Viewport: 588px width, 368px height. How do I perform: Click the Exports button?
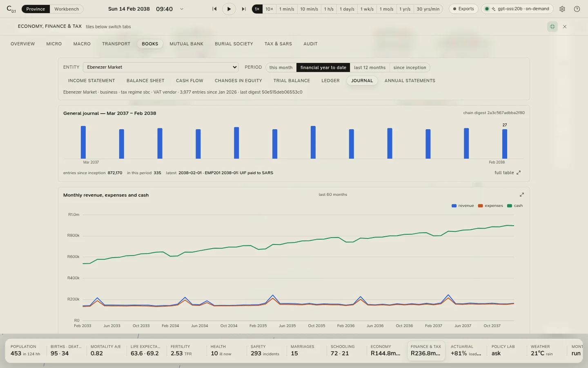click(463, 9)
